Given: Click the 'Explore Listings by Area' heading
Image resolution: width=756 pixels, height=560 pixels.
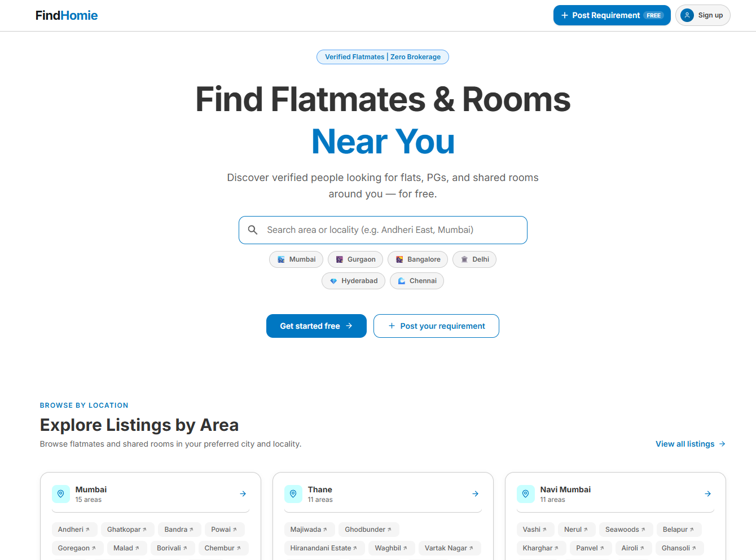Looking at the screenshot, I should (x=139, y=425).
